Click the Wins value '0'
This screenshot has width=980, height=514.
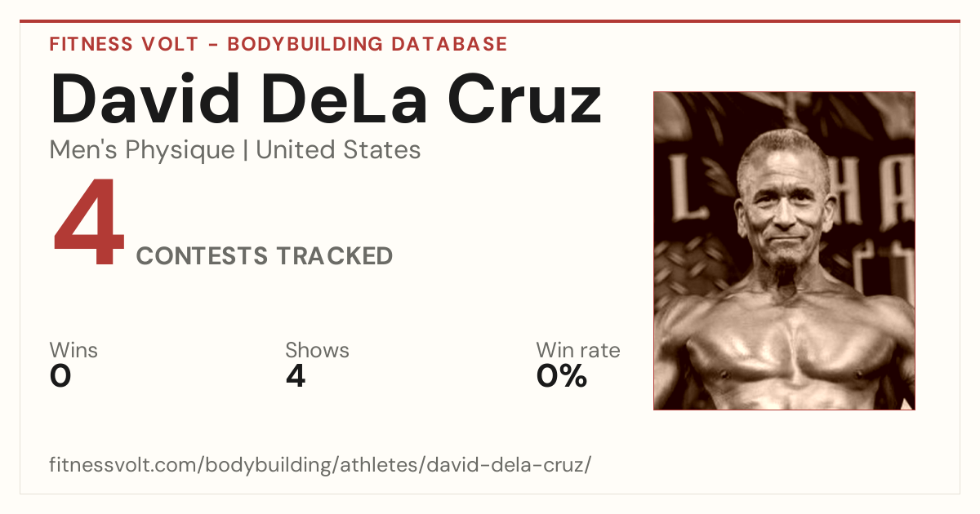(x=60, y=376)
